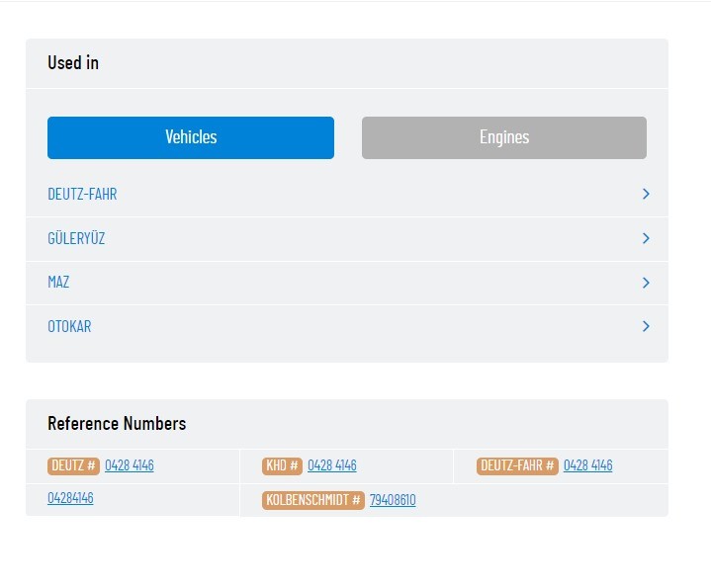Image resolution: width=711 pixels, height=588 pixels.
Task: Click the orange KOLBENSCHMIDT # badge
Action: pyautogui.click(x=313, y=500)
